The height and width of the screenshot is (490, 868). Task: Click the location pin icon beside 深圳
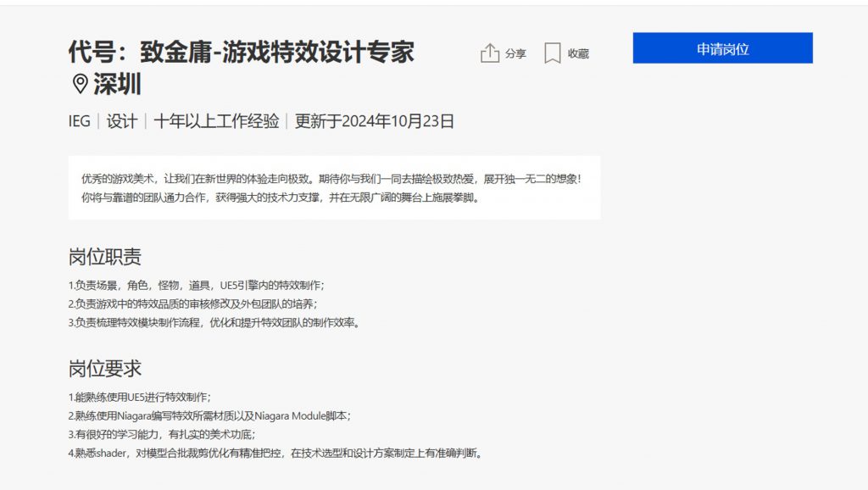point(81,84)
